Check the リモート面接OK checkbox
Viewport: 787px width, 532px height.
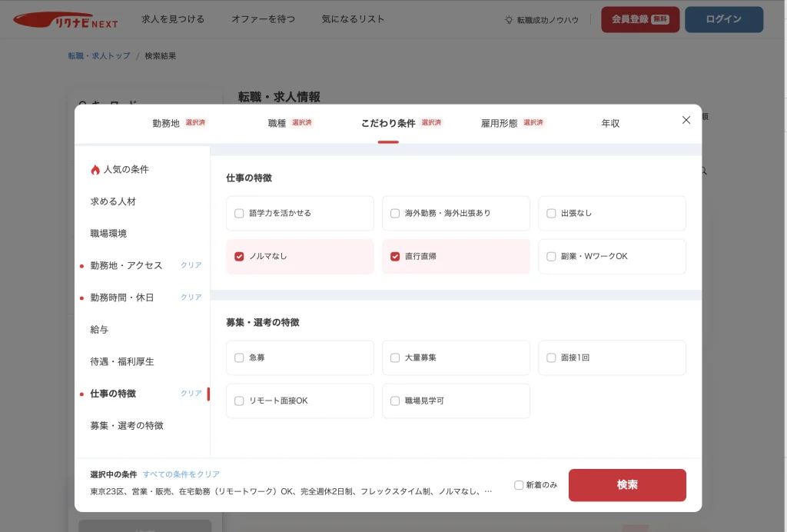[x=239, y=401]
